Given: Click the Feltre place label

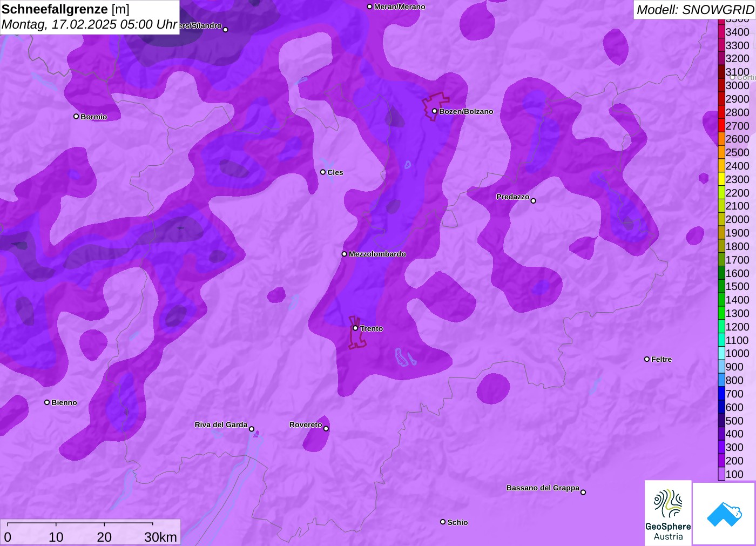Looking at the screenshot, I should 661,359.
